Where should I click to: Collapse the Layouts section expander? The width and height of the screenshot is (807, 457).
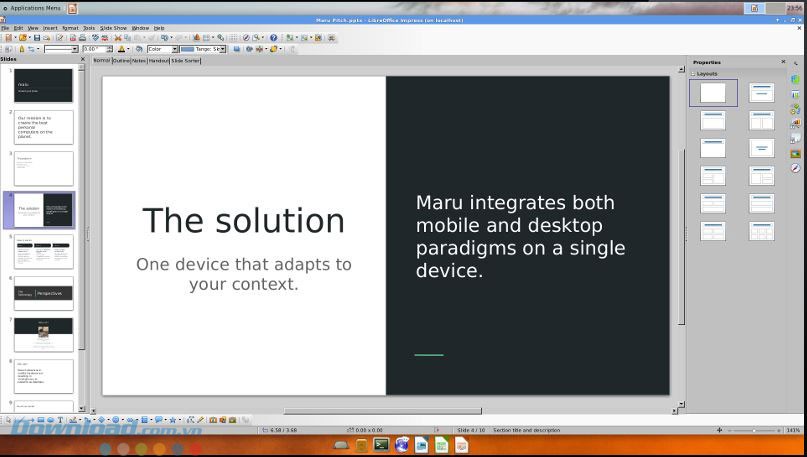(x=692, y=73)
